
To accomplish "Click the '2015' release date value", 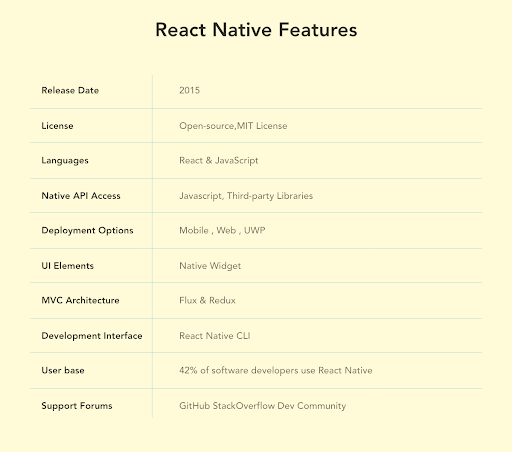I will point(189,90).
